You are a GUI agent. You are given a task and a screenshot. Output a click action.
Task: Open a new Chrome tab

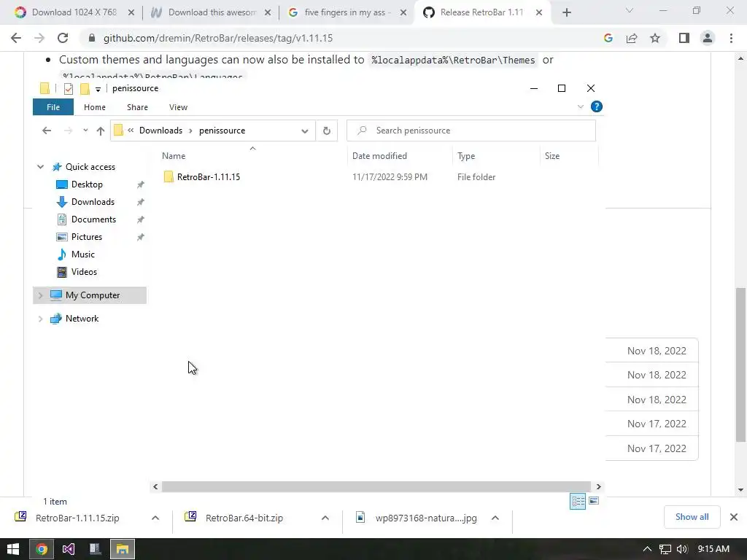pyautogui.click(x=566, y=12)
